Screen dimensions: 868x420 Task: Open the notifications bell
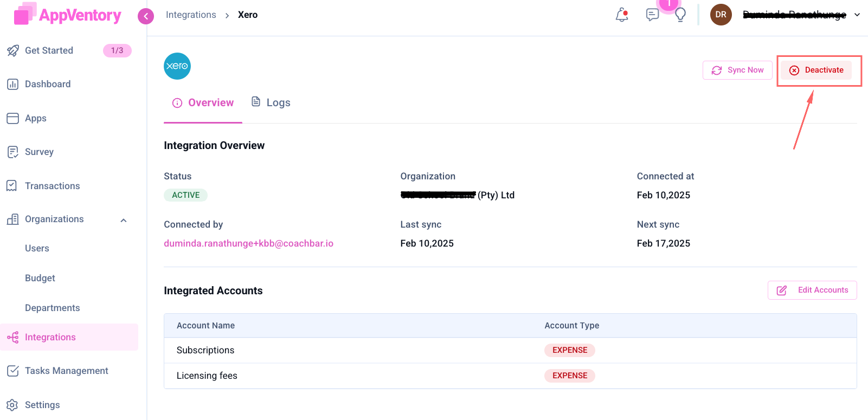(x=622, y=15)
